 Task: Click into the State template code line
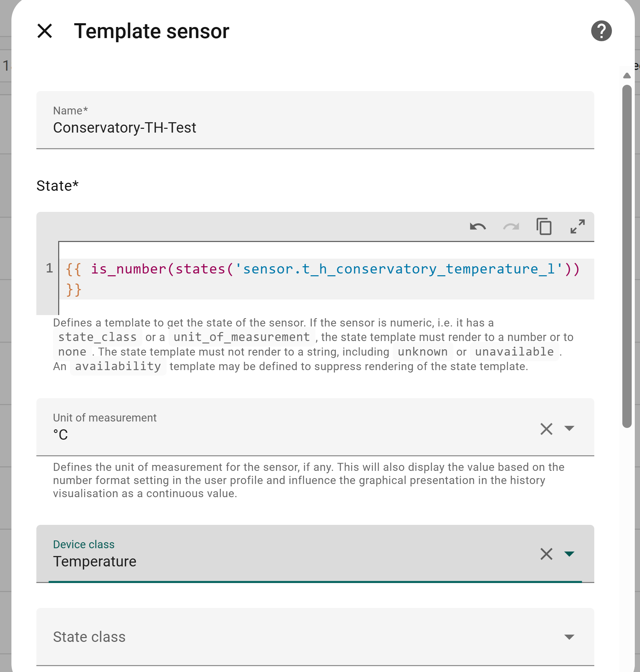click(x=322, y=269)
